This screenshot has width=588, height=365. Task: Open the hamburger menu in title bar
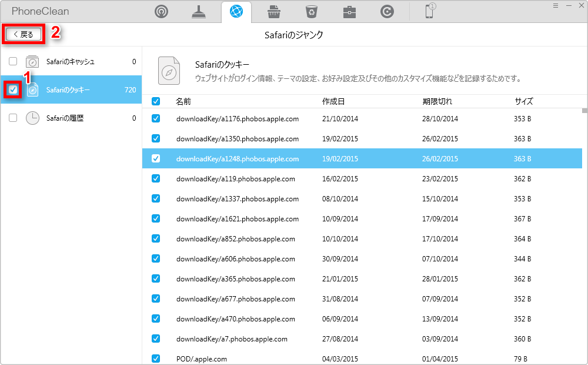[556, 6]
